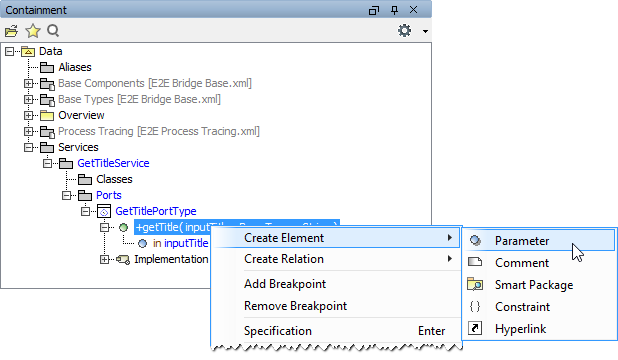618x360 pixels.
Task: Collapse the Services package node
Action: coord(28,147)
